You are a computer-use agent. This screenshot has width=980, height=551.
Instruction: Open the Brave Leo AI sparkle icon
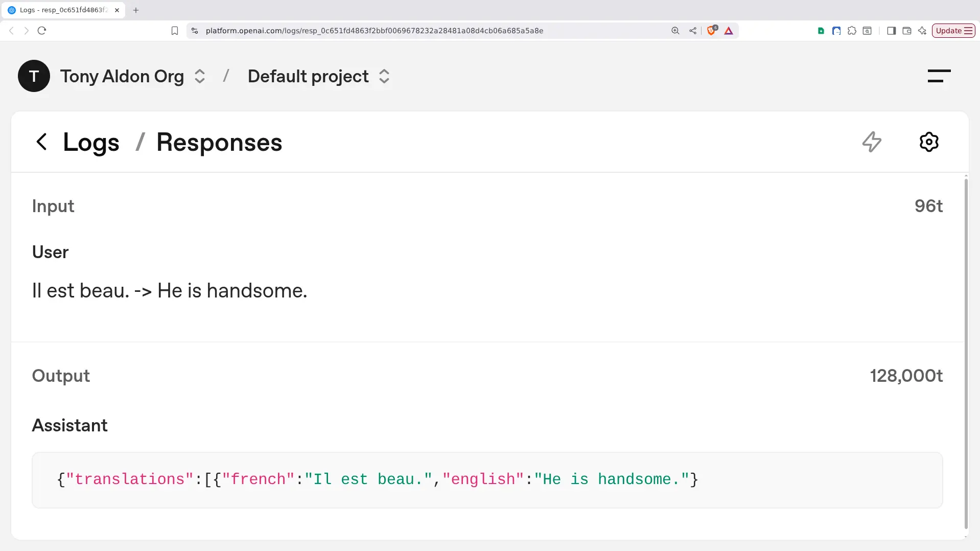(x=922, y=31)
